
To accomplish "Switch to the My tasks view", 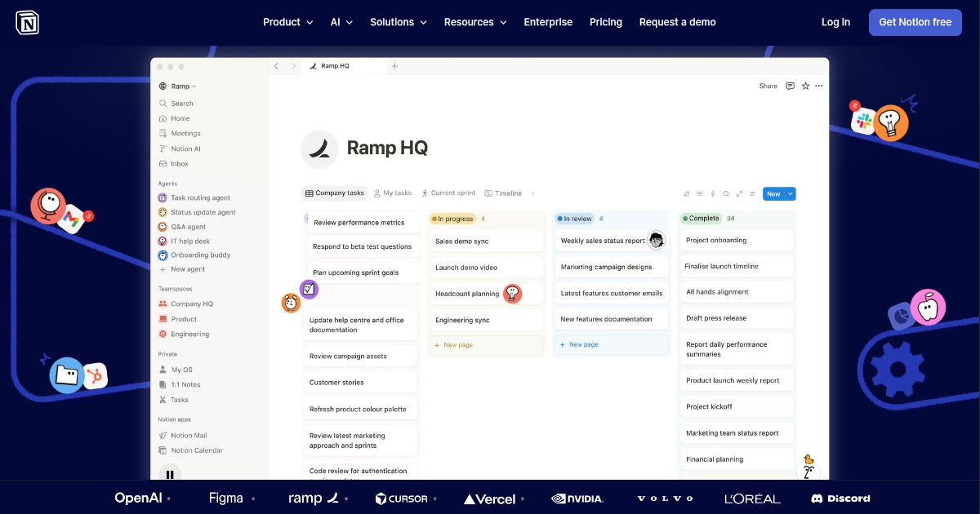I will coord(393,193).
